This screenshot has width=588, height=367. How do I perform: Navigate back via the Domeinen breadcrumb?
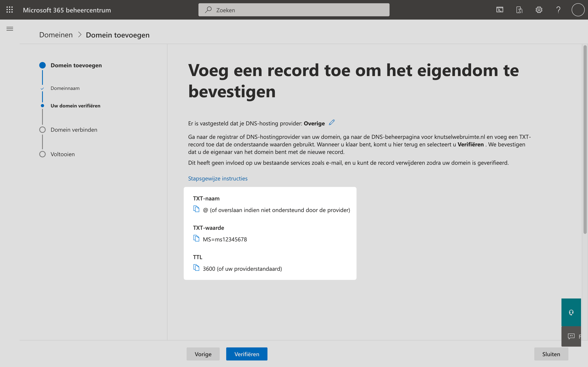(56, 35)
